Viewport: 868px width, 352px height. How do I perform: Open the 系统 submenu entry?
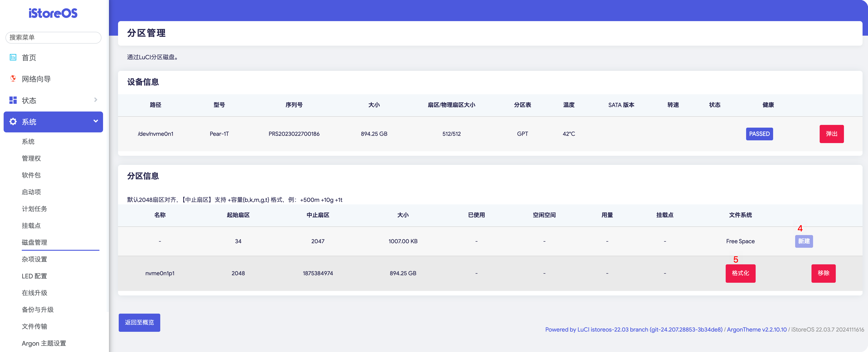point(28,142)
